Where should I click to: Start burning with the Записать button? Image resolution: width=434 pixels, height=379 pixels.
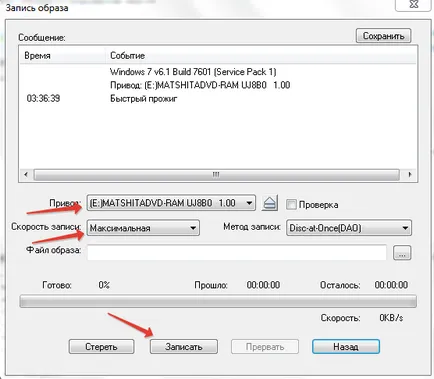coord(184,347)
